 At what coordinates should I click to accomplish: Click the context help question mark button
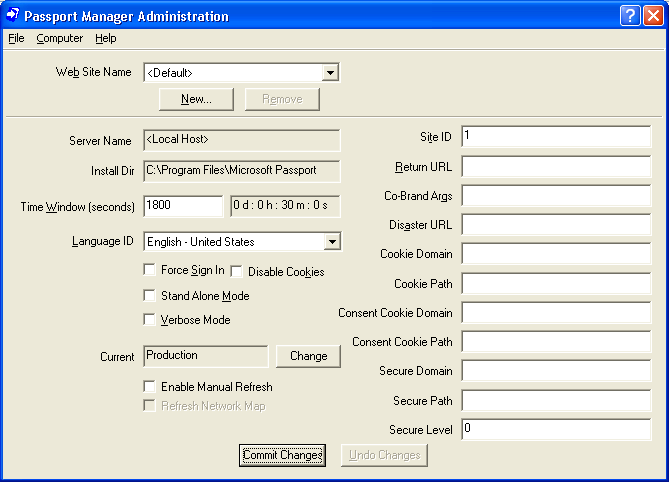point(630,16)
